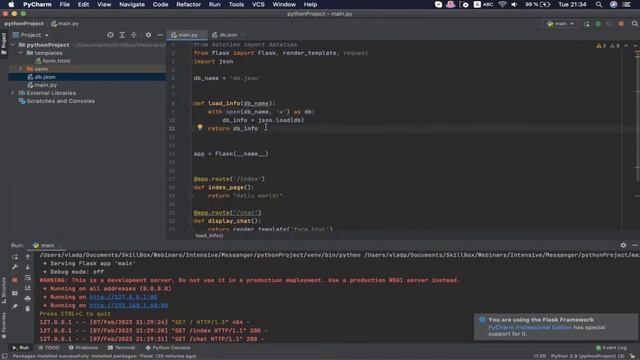This screenshot has height=360, width=640.
Task: Open the TODO tool window tab
Action: (49, 348)
